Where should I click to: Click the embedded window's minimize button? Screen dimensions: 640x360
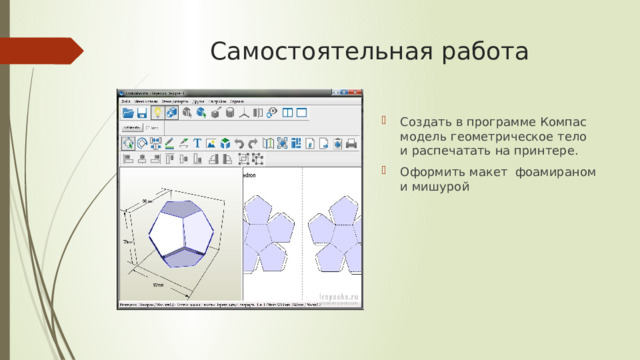pos(336,93)
